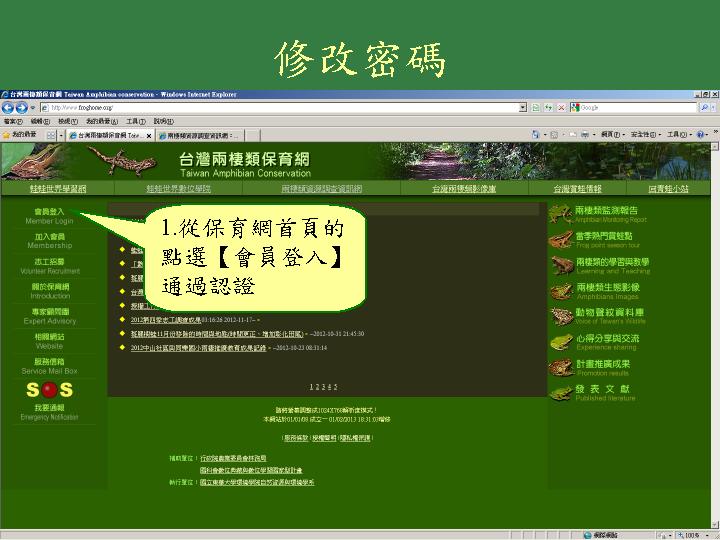Viewport: 720px width, 540px height.
Task: Open the 檢視 (View) menu
Action: [68, 121]
